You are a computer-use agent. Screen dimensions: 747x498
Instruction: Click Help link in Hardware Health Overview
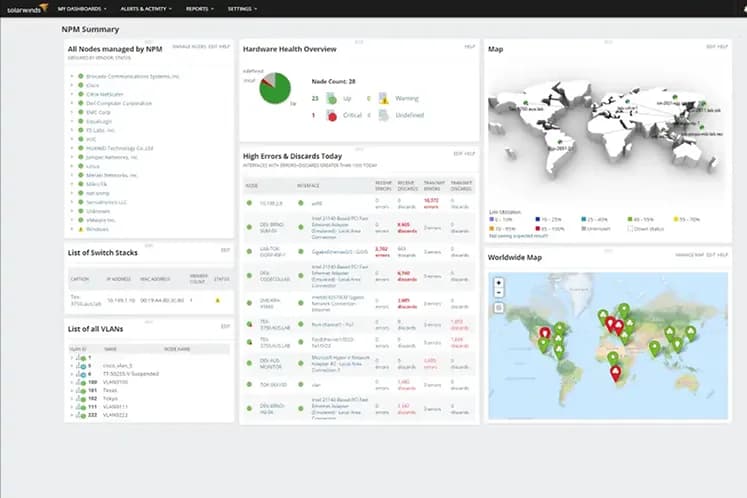pyautogui.click(x=470, y=47)
